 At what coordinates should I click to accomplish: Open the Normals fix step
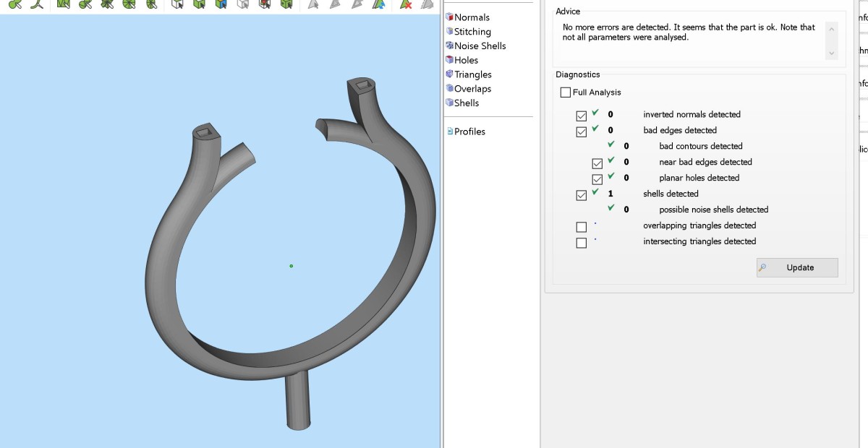pyautogui.click(x=472, y=17)
